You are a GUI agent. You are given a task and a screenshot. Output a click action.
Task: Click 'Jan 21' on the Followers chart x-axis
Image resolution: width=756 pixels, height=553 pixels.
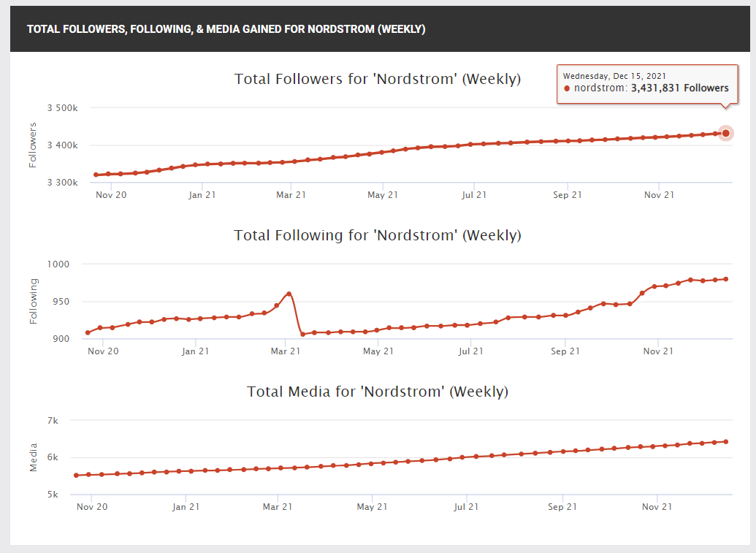pos(202,195)
